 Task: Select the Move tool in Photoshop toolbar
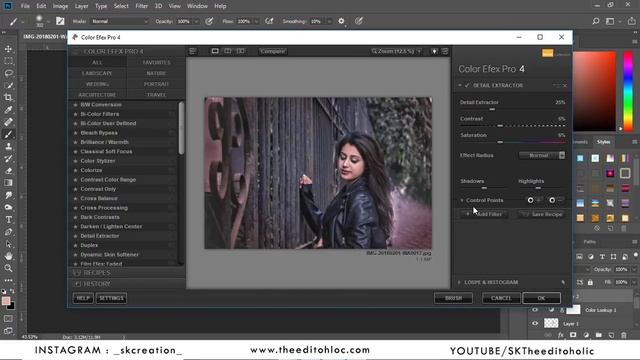pyautogui.click(x=8, y=49)
